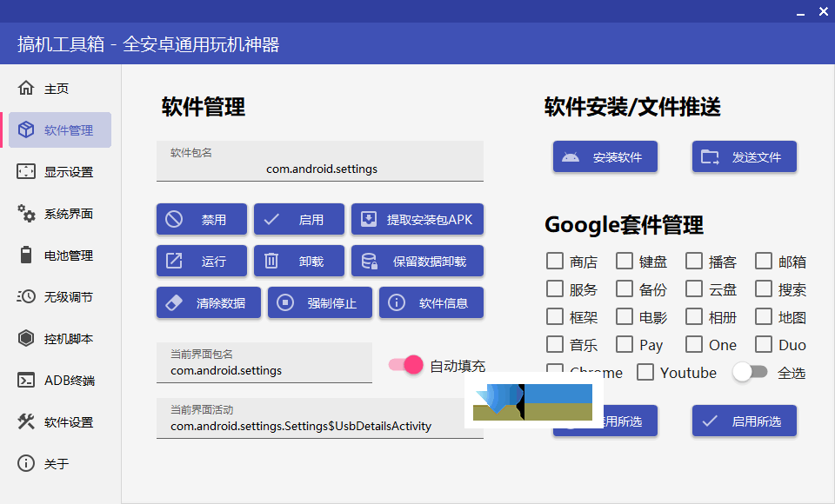The height and width of the screenshot is (504, 835).
Task: Check the 相册 checkbox
Action: pyautogui.click(x=694, y=316)
